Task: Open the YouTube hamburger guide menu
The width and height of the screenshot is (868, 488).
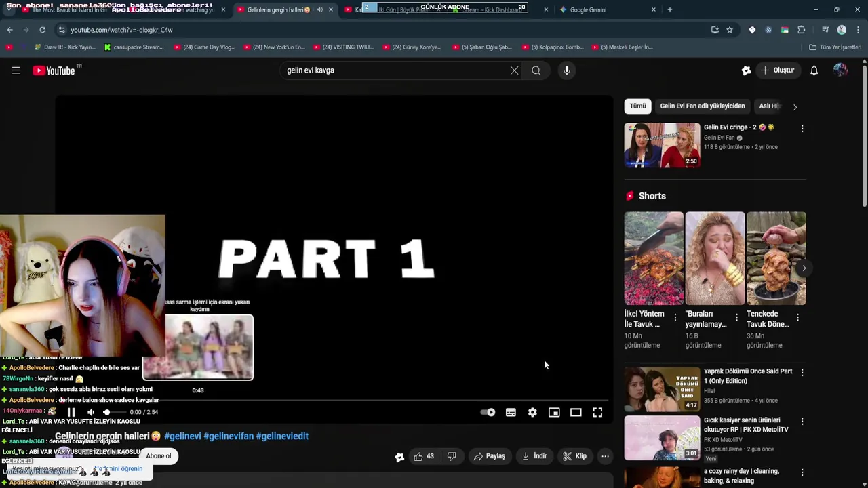Action: [x=16, y=70]
